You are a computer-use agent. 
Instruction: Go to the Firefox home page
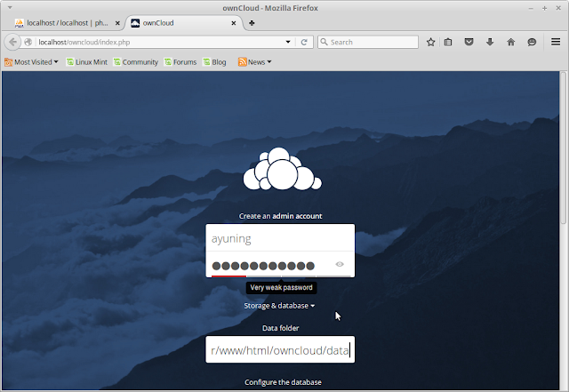click(x=511, y=42)
